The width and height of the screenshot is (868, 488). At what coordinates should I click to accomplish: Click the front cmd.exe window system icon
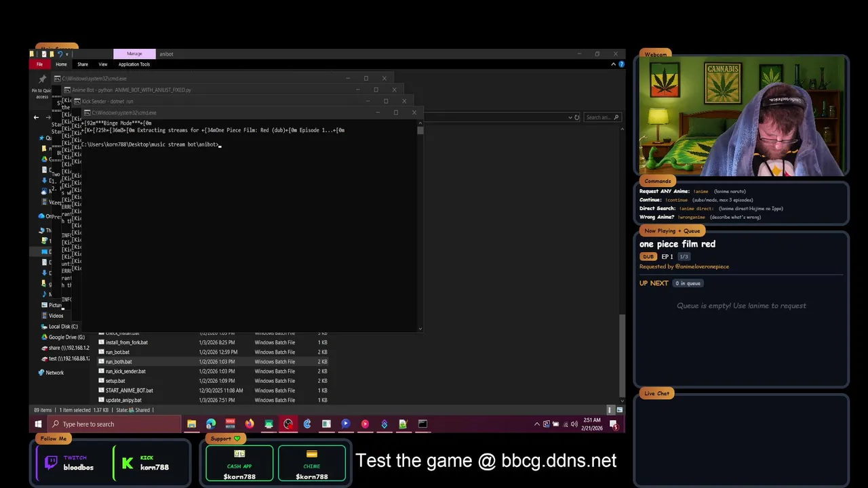click(x=87, y=113)
